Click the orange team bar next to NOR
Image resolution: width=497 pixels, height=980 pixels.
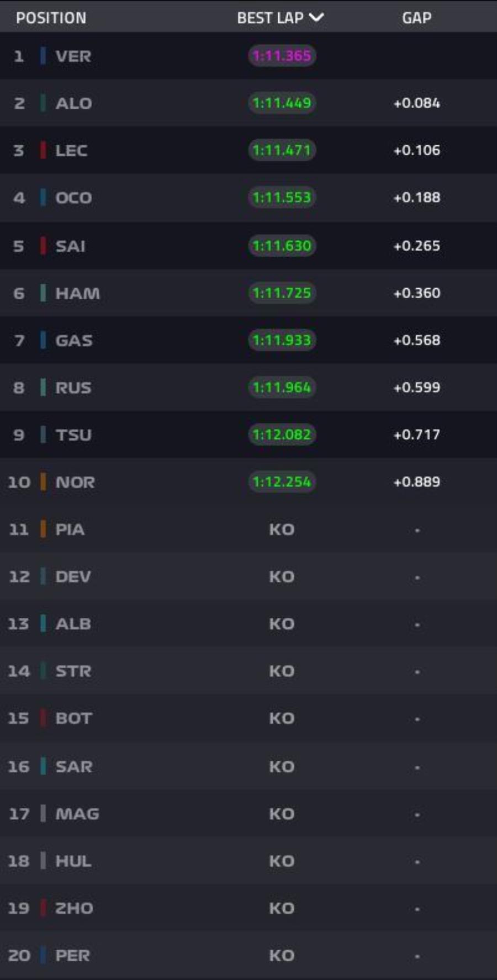pyautogui.click(x=43, y=482)
